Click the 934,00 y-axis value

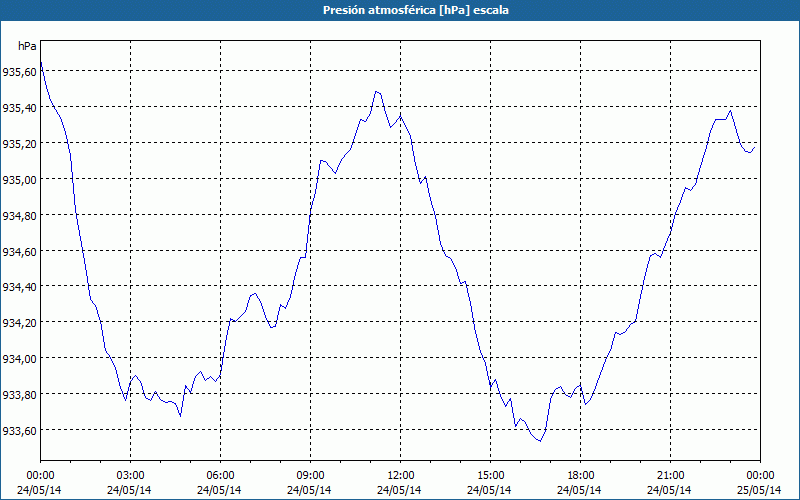(x=20, y=359)
